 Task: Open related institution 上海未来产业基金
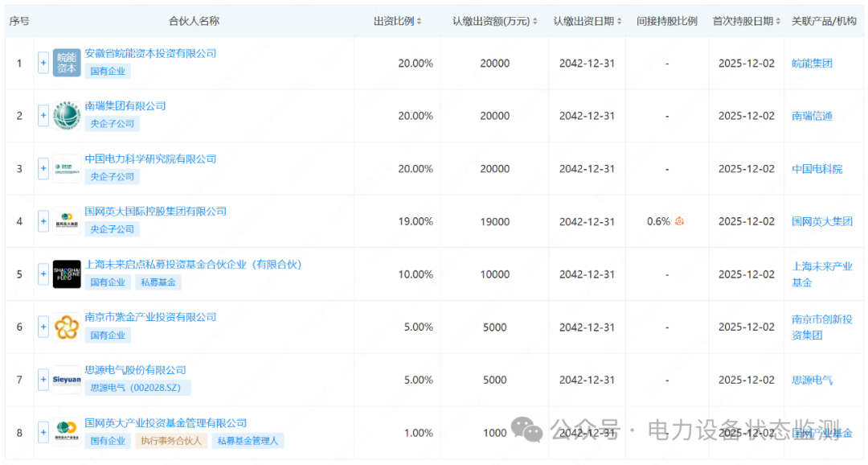tap(822, 274)
